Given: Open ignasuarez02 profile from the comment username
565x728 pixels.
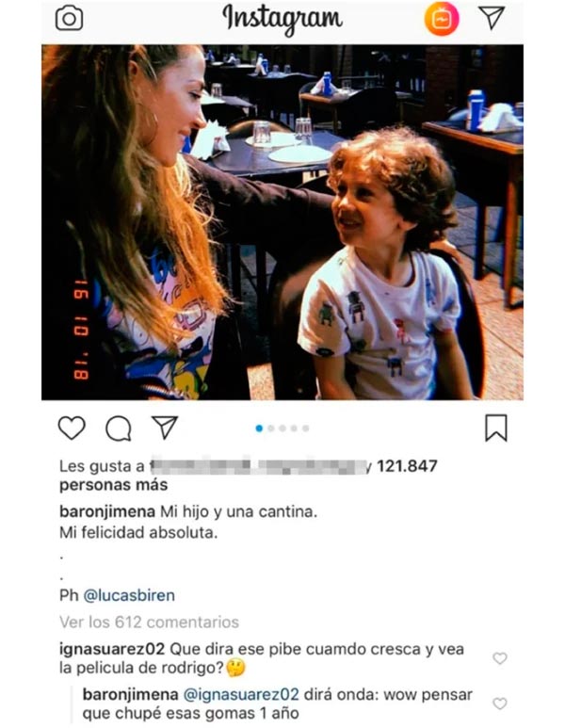Looking at the screenshot, I should pos(112,649).
